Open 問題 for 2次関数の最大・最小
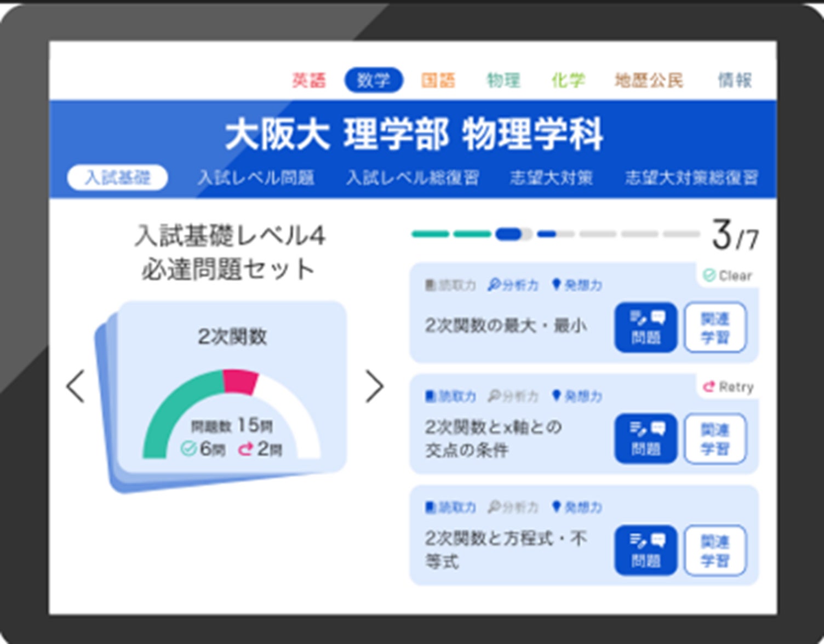Viewport: 824px width, 644px height. pyautogui.click(x=645, y=327)
